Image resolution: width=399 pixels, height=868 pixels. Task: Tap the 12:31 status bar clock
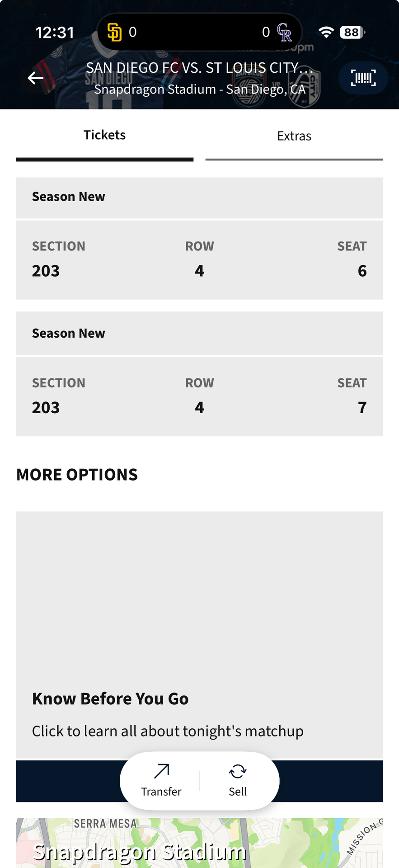55,32
